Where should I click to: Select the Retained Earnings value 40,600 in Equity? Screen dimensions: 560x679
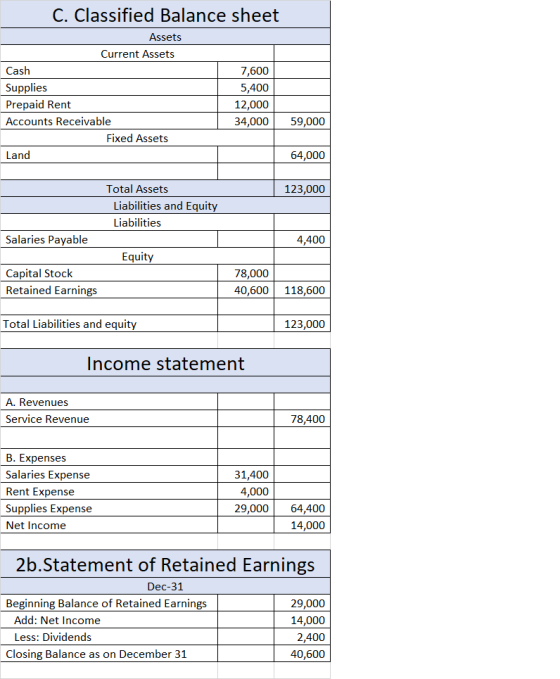[x=246, y=290]
